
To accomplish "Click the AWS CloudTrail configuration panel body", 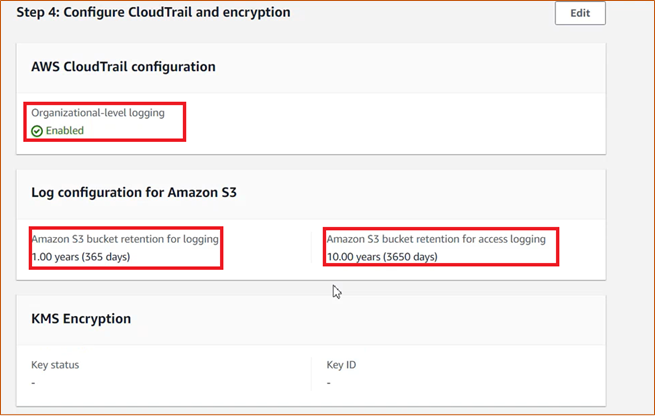I will 376,123.
